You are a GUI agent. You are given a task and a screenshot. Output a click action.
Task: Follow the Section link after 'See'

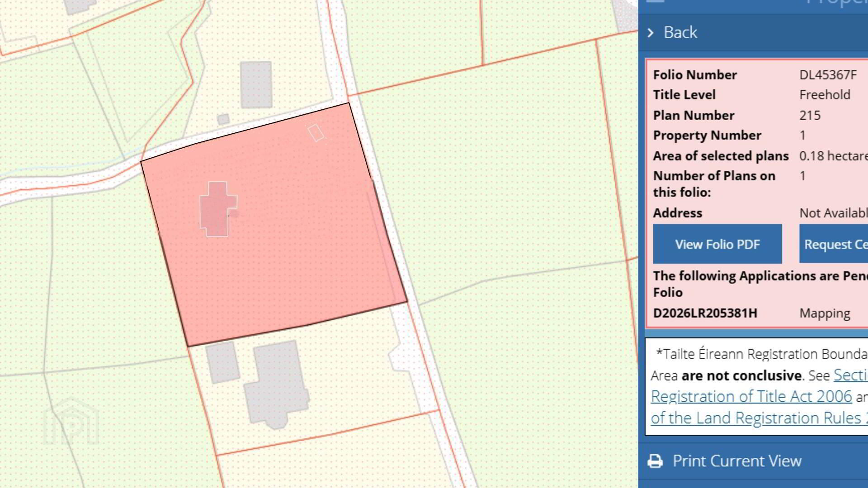point(851,375)
